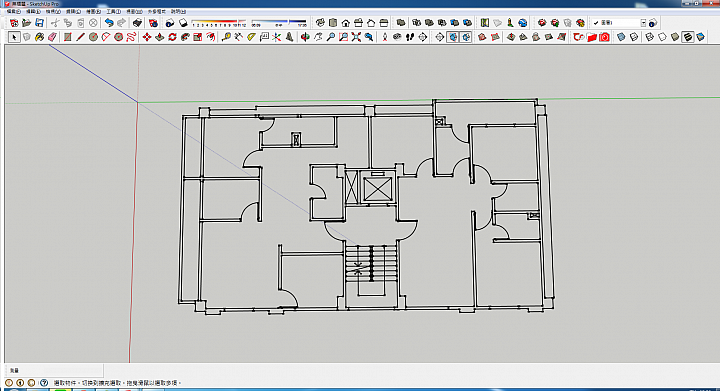Select the Freehand squiggle tool

pyautogui.click(x=131, y=37)
